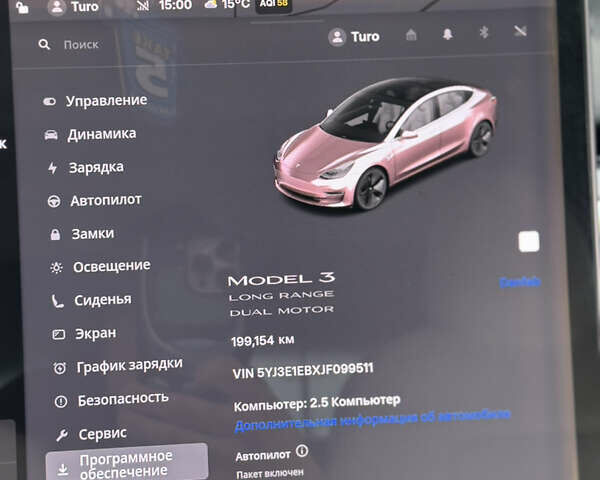Open Bluetooth settings icon
Viewport: 600px width, 480px height.
pos(483,33)
